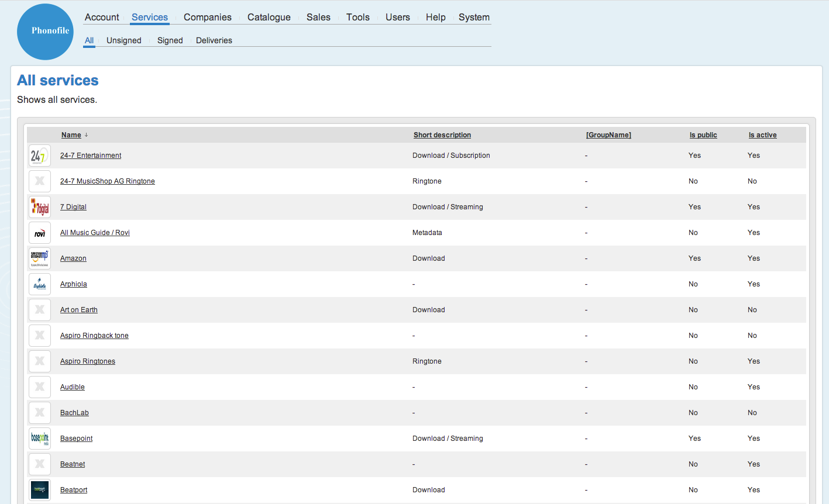
Task: Click the Basepoint logo icon
Action: [x=40, y=439]
